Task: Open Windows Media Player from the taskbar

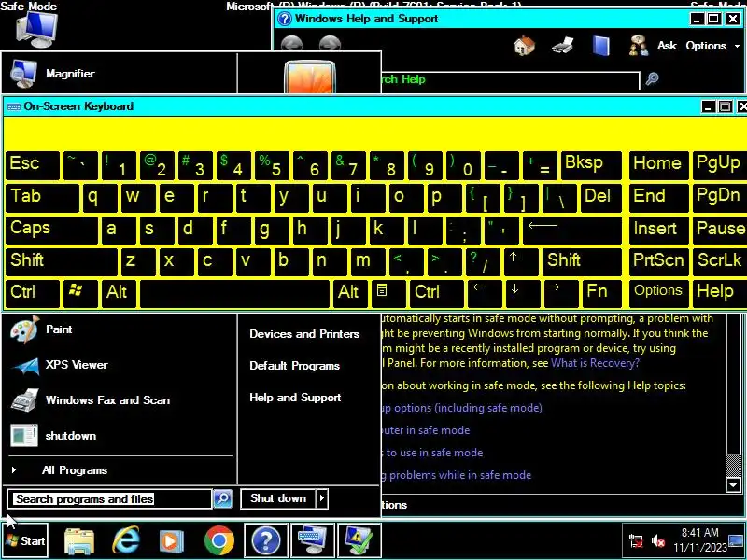Action: 171,540
